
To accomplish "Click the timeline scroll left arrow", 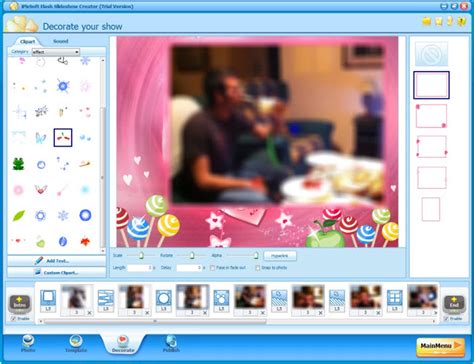I will click(x=41, y=321).
